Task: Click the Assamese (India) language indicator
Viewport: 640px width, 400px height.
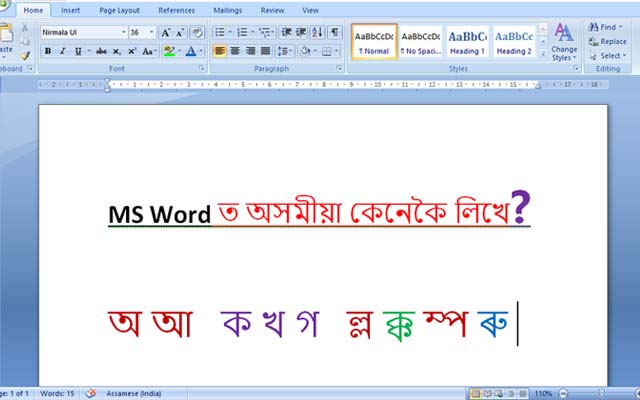Action: [x=133, y=393]
